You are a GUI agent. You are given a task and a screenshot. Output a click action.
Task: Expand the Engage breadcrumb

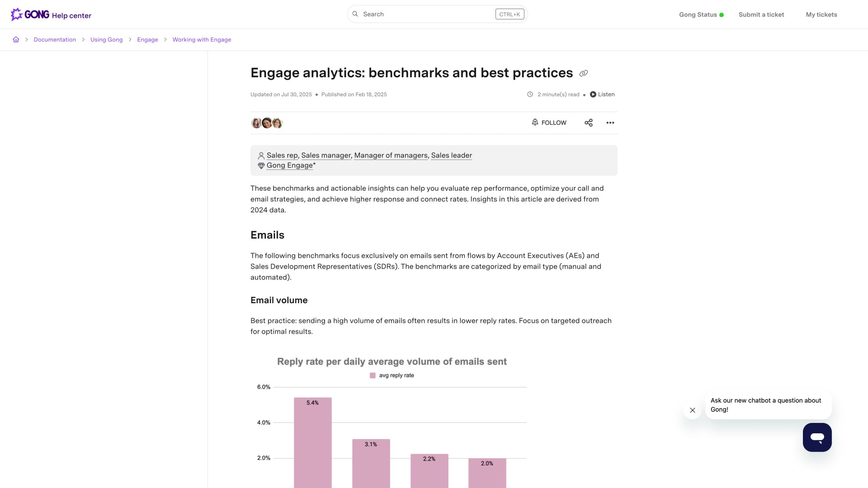pos(148,39)
